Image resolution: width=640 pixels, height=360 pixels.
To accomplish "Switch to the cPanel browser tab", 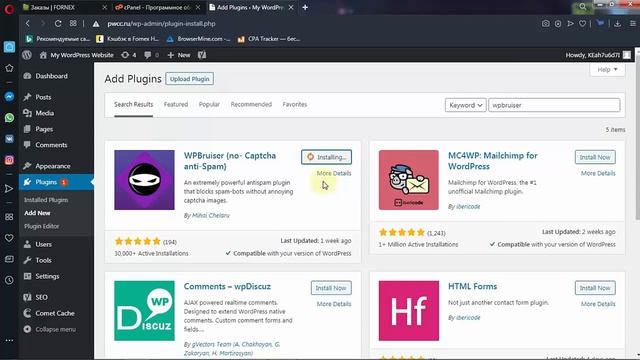I will pos(158,7).
